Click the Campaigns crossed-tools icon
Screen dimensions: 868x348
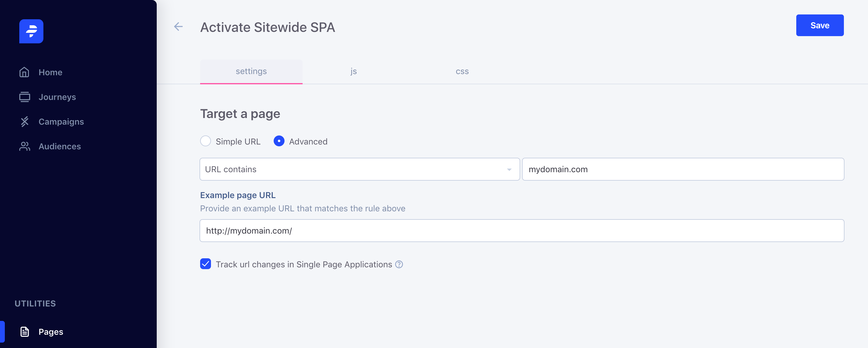[x=24, y=122]
